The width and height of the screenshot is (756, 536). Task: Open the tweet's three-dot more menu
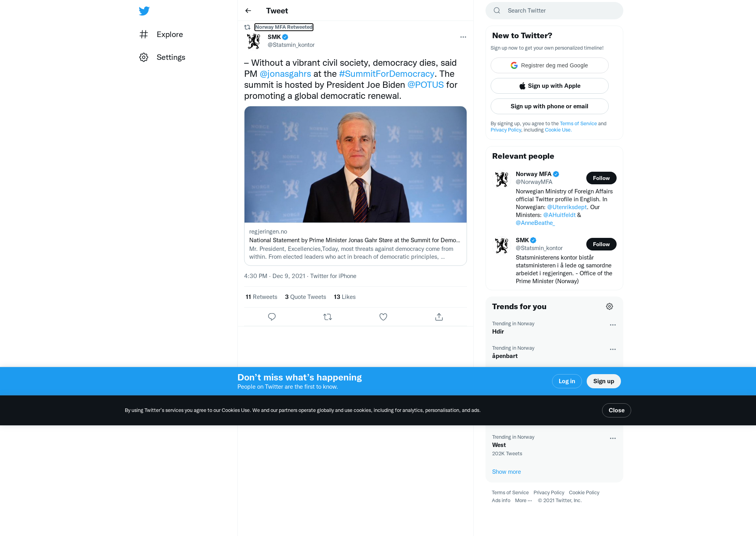[463, 37]
